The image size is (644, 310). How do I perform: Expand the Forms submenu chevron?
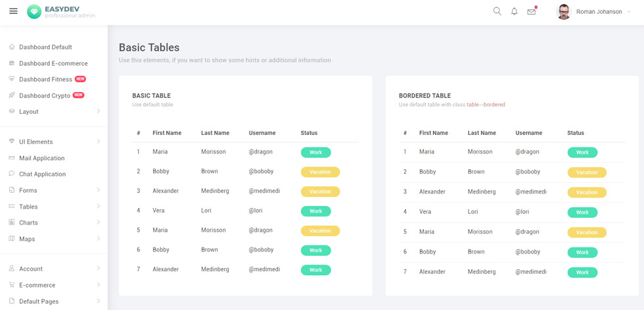[x=99, y=190]
